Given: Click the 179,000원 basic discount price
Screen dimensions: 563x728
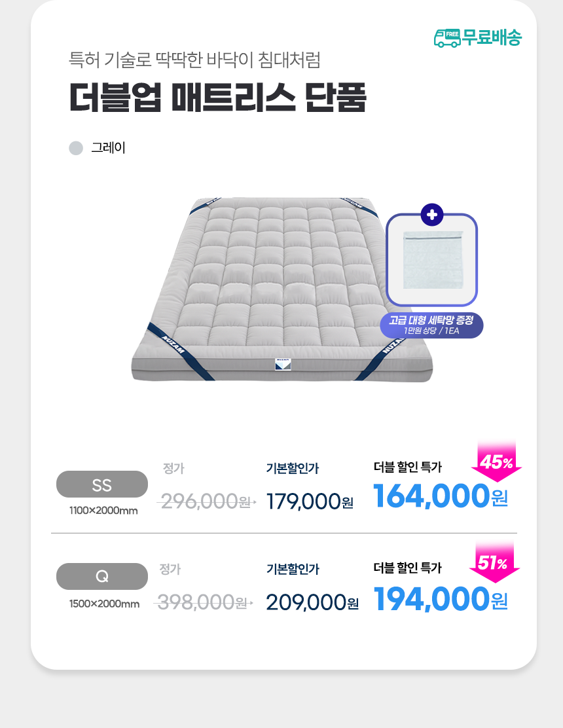Looking at the screenshot, I should tap(310, 501).
